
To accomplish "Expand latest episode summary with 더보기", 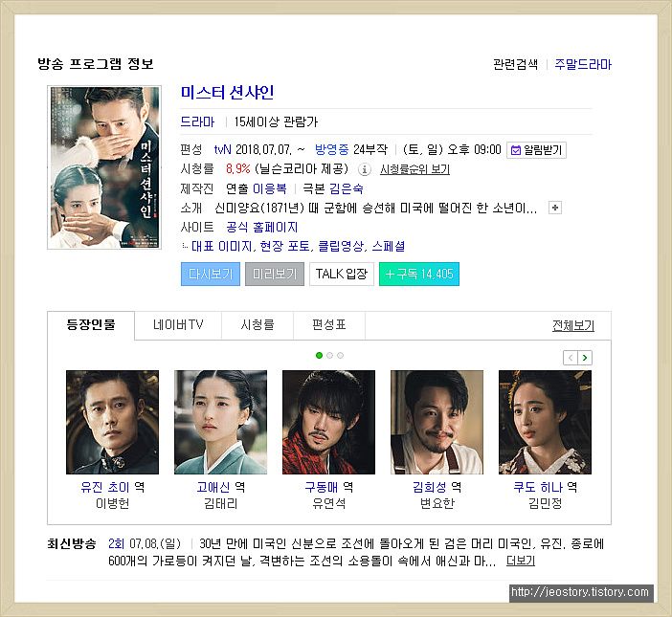I will pos(521,561).
